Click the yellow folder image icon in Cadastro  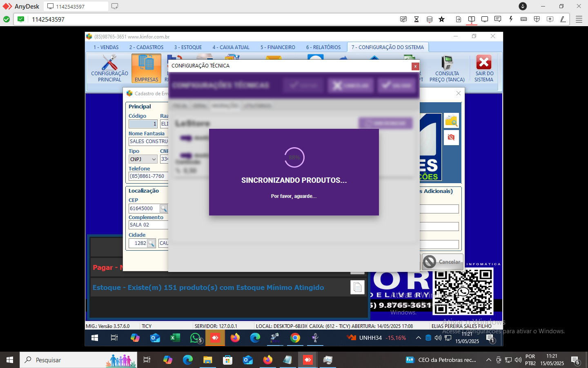click(451, 121)
